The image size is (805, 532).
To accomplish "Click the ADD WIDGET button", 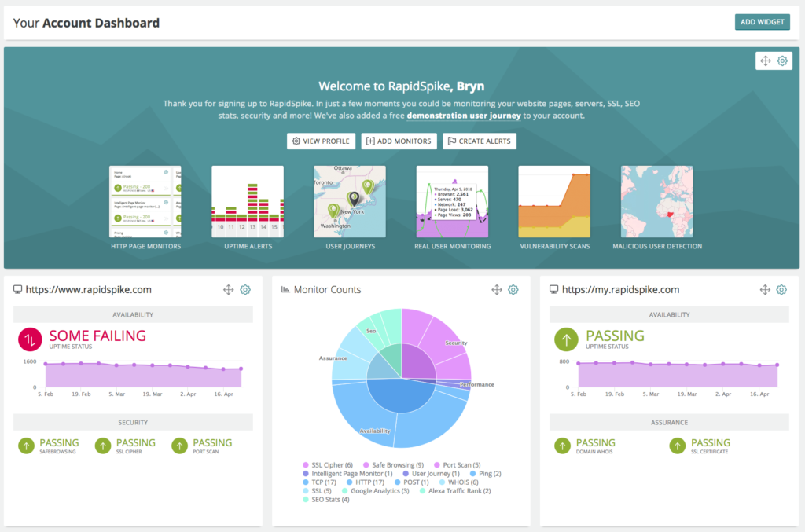I will (x=762, y=21).
